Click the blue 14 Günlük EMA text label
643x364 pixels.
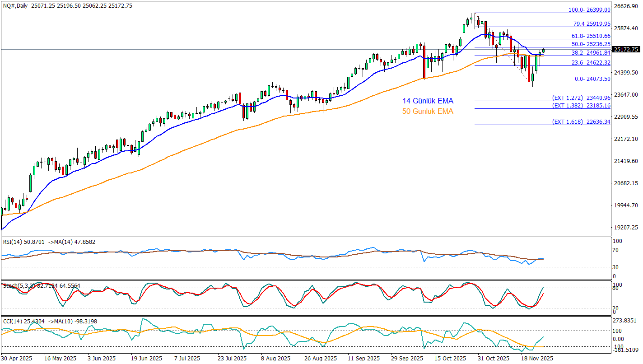(x=428, y=101)
